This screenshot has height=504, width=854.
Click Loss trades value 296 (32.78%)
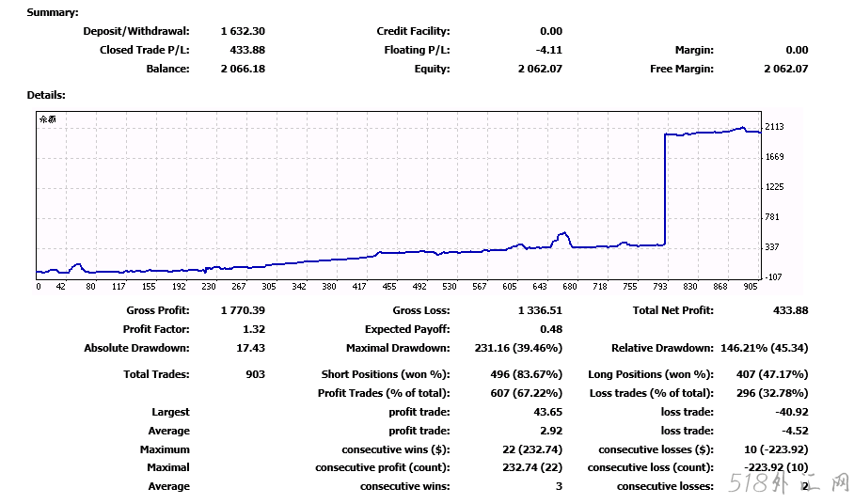click(x=772, y=393)
